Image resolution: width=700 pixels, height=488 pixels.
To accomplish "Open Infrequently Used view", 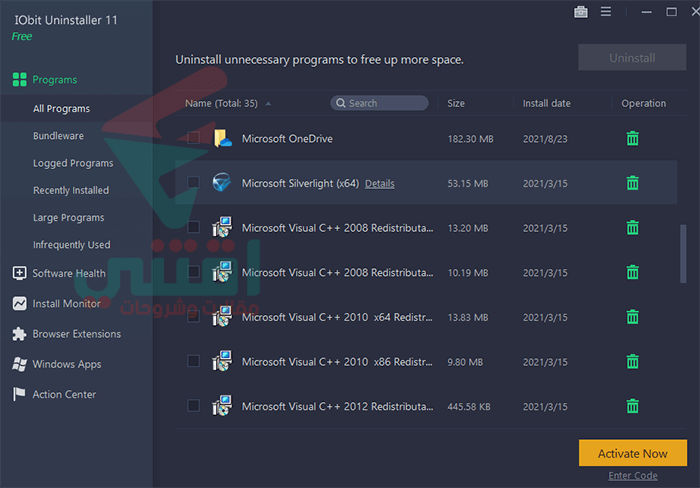I will (x=71, y=245).
